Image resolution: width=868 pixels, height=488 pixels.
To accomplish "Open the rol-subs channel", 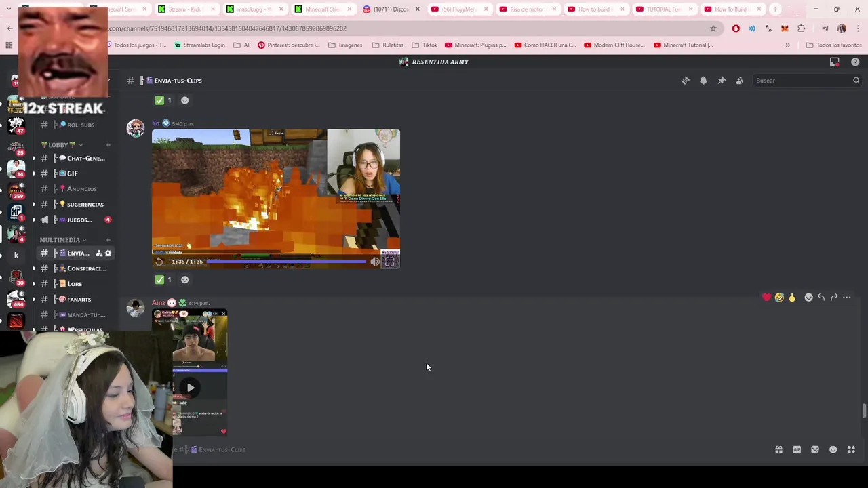I will click(75, 125).
